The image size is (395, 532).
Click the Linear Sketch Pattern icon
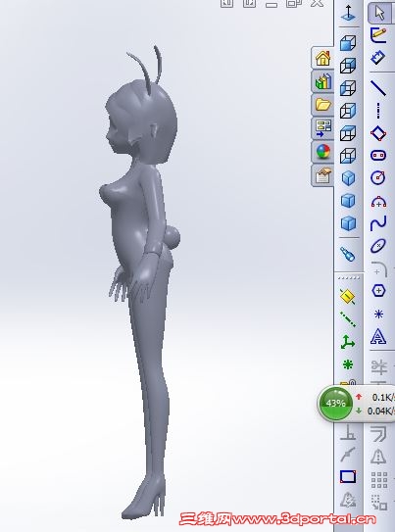pyautogui.click(x=379, y=479)
